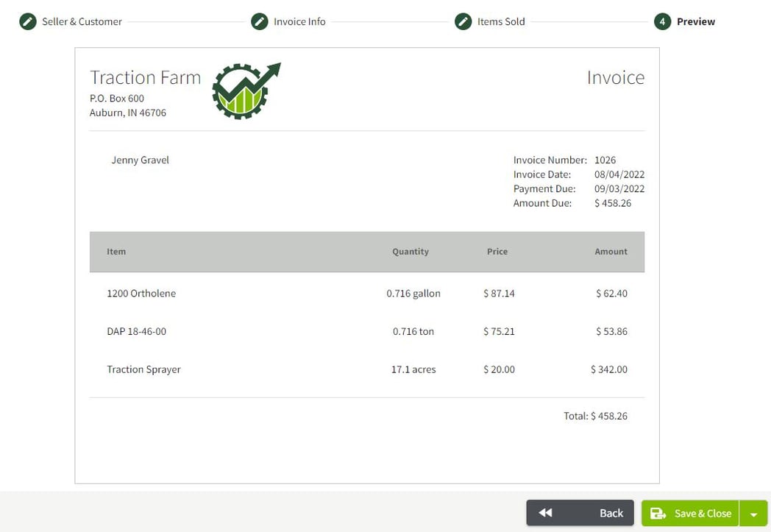Click the pencil icon on Invoice Info step
The width and height of the screenshot is (771, 532).
pyautogui.click(x=259, y=21)
